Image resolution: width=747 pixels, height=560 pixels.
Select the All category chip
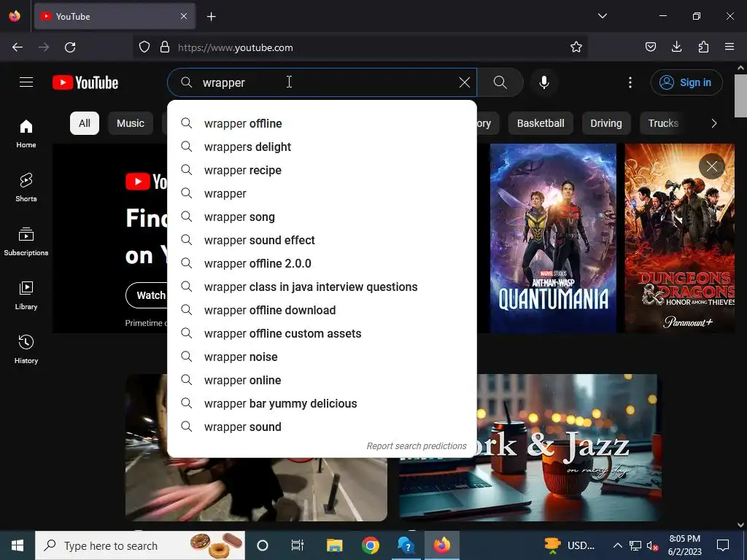[85, 123]
